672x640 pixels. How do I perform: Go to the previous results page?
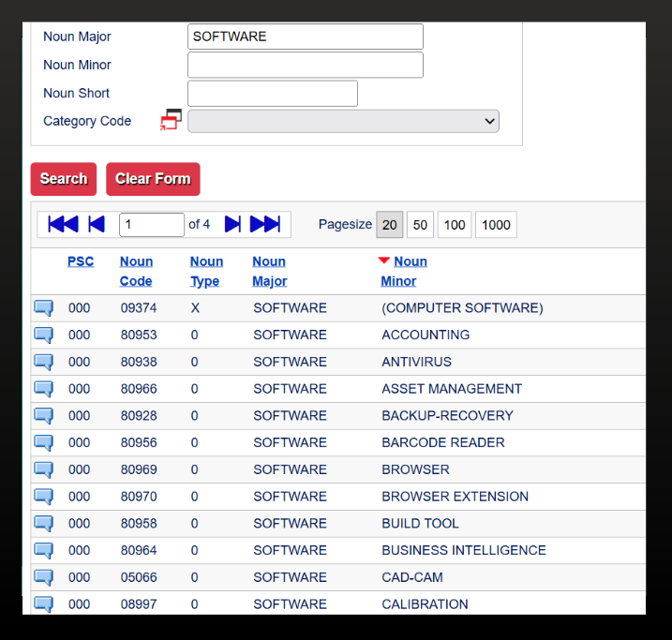[97, 224]
